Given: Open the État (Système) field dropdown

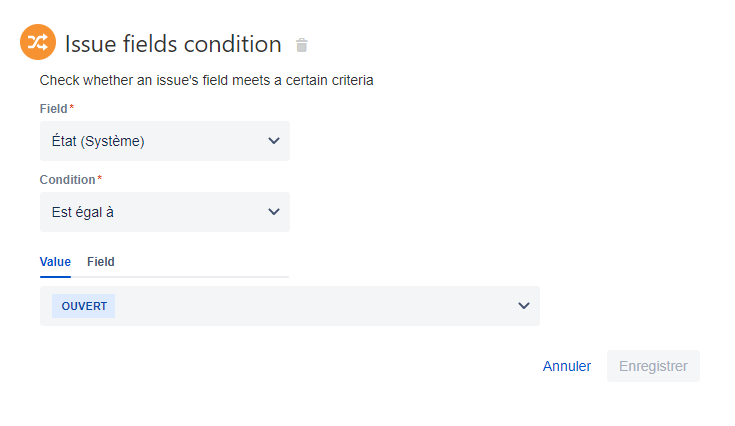Looking at the screenshot, I should (x=165, y=141).
